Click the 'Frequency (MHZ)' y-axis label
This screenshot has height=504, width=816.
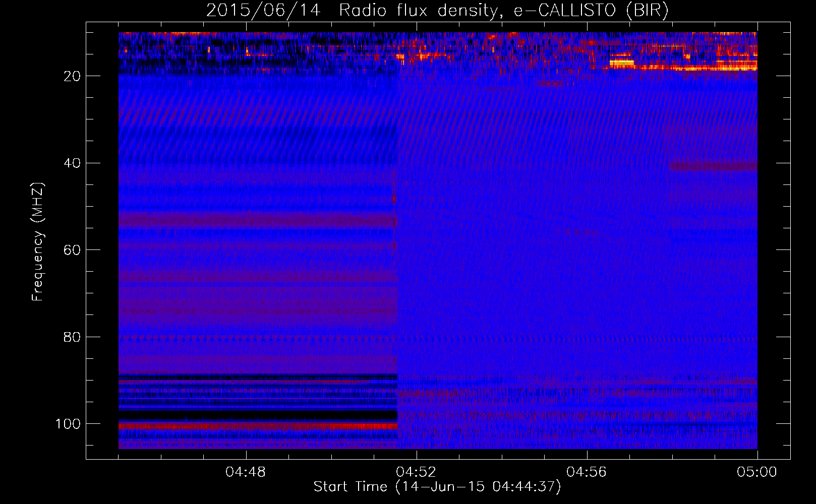click(38, 242)
